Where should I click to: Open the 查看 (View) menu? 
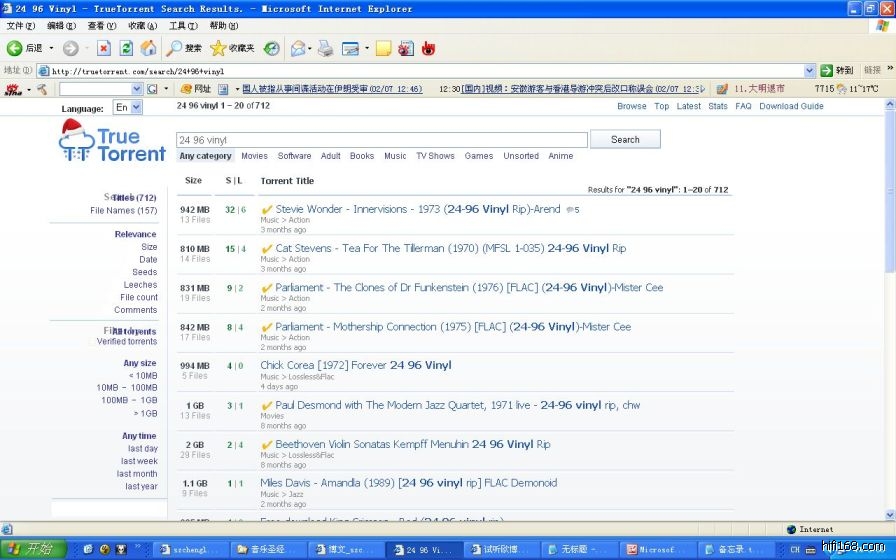[102, 26]
